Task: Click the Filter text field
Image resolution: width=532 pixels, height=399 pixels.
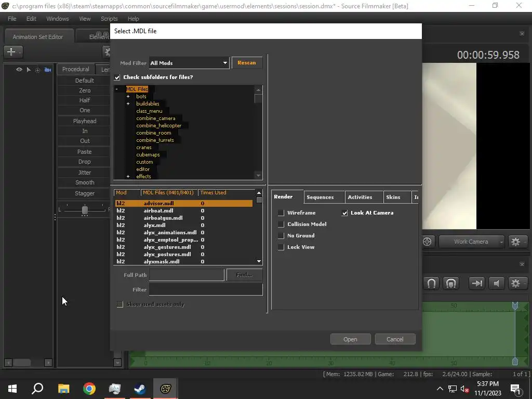Action: click(x=206, y=289)
